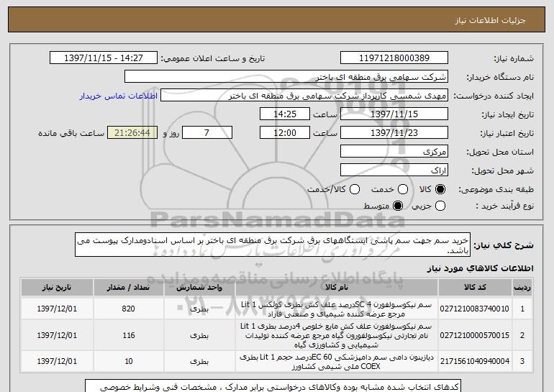The height and width of the screenshot is (392, 554).
Task: Click the شرح کلی نیاز label
Action: click(504, 245)
